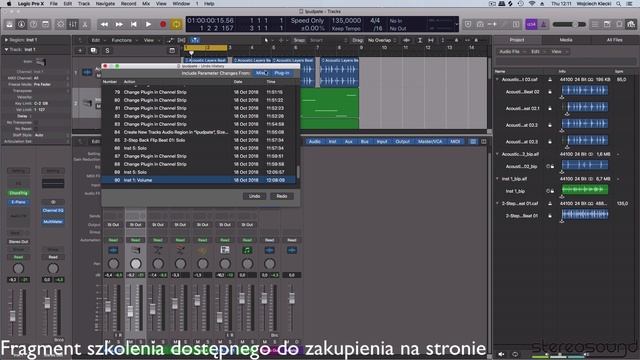Viewport: 640px width, 360px height.
Task: Show the Toolbar button in control bar
Action: [45, 24]
